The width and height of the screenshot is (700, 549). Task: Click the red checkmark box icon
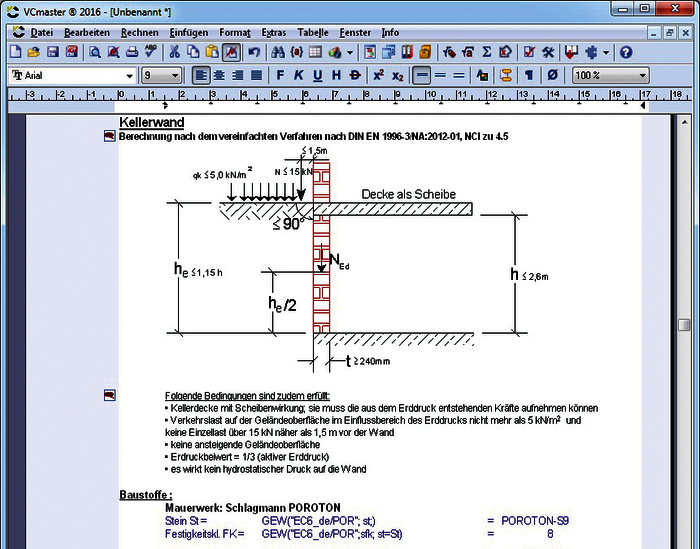(529, 52)
